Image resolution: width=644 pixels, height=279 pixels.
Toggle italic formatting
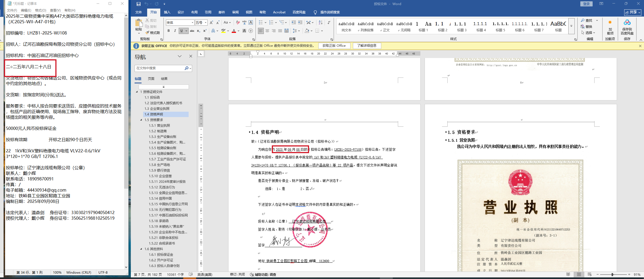click(175, 31)
